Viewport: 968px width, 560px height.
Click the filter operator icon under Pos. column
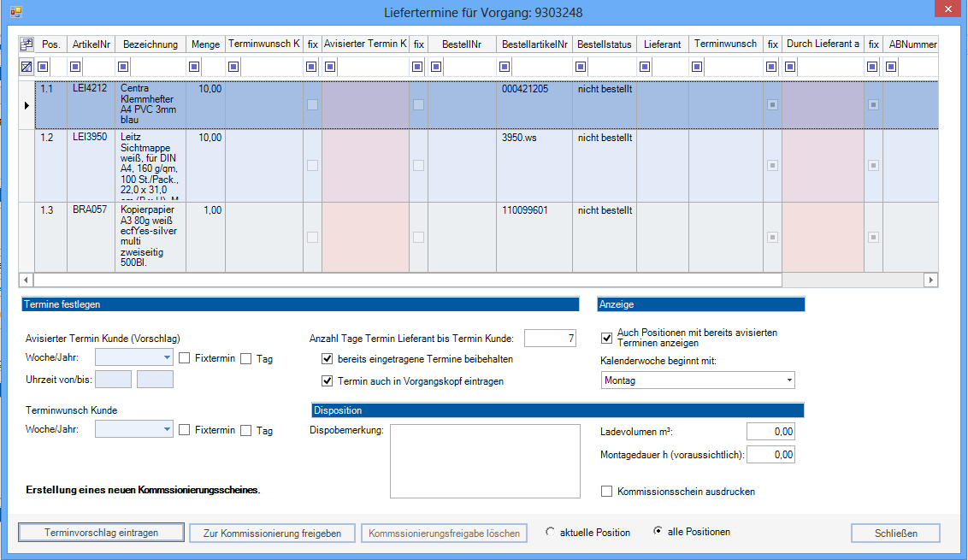tap(44, 67)
